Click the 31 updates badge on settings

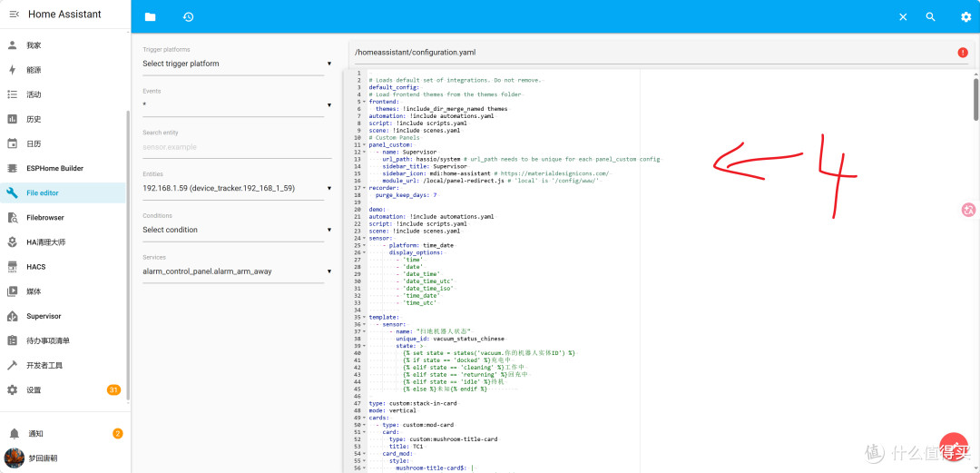pyautogui.click(x=113, y=389)
